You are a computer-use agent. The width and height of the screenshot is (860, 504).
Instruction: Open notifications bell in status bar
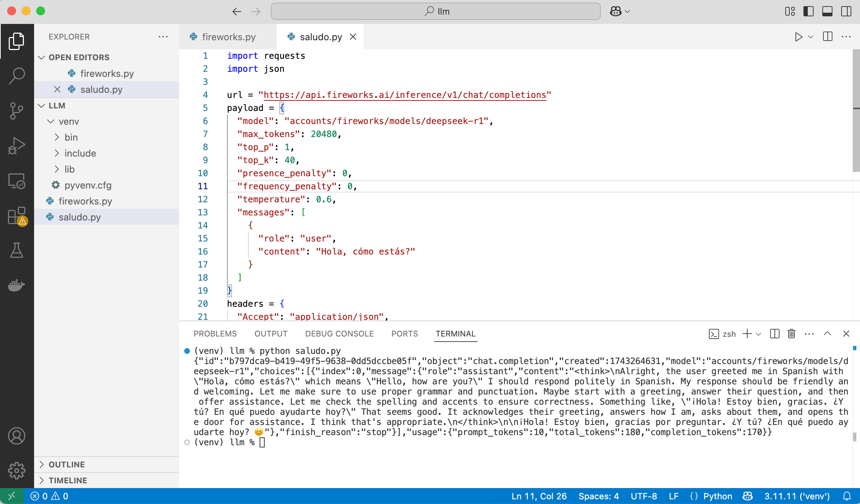pos(847,496)
